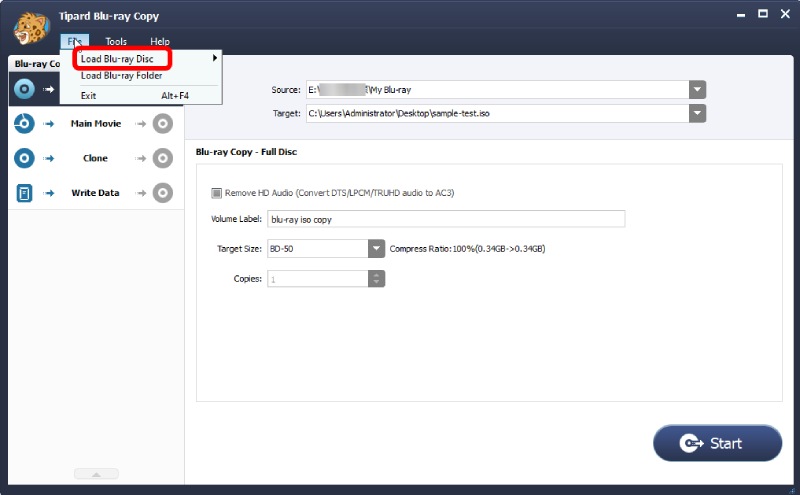800x495 pixels.
Task: Click the Copies number field
Action: [x=318, y=279]
